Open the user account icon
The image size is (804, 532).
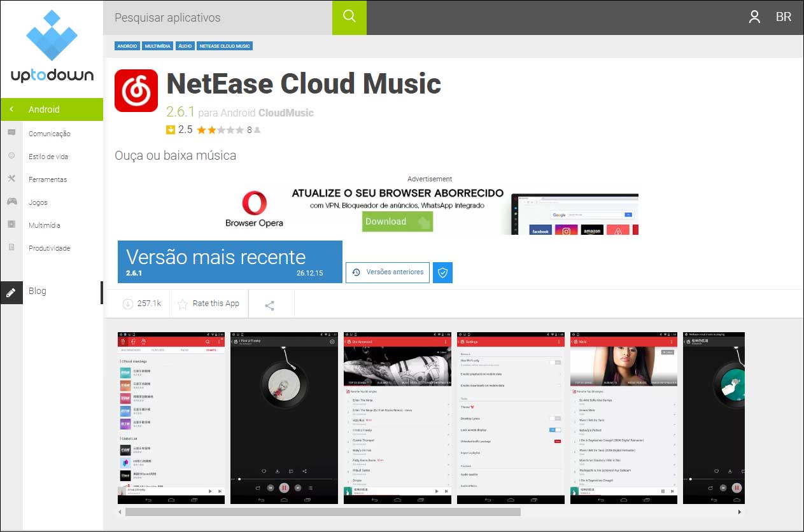pos(754,17)
